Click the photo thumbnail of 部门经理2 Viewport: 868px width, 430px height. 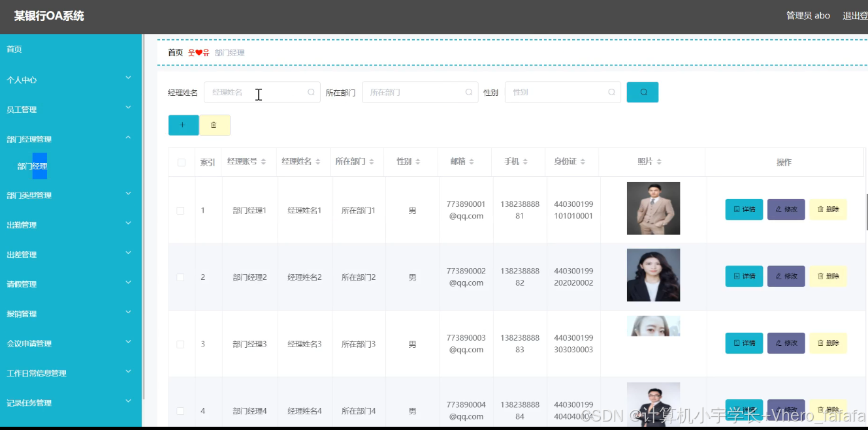tap(653, 275)
